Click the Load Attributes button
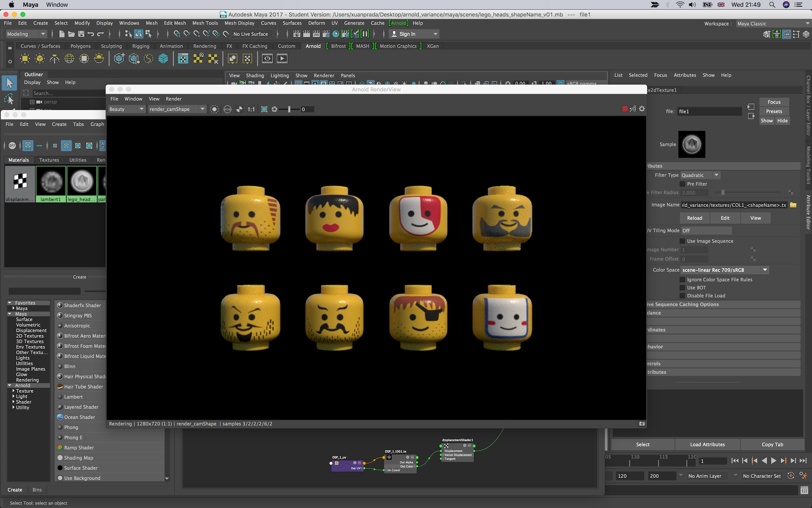Image resolution: width=812 pixels, height=508 pixels. point(707,444)
